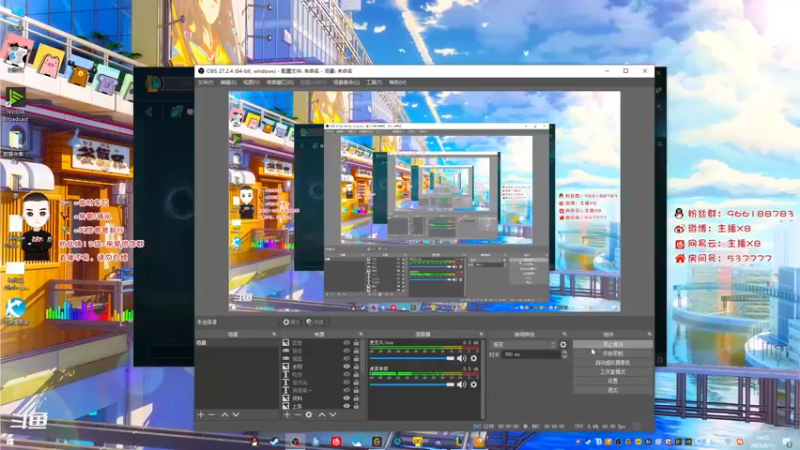Click the 滤镜 filters button above the docks

[x=315, y=322]
